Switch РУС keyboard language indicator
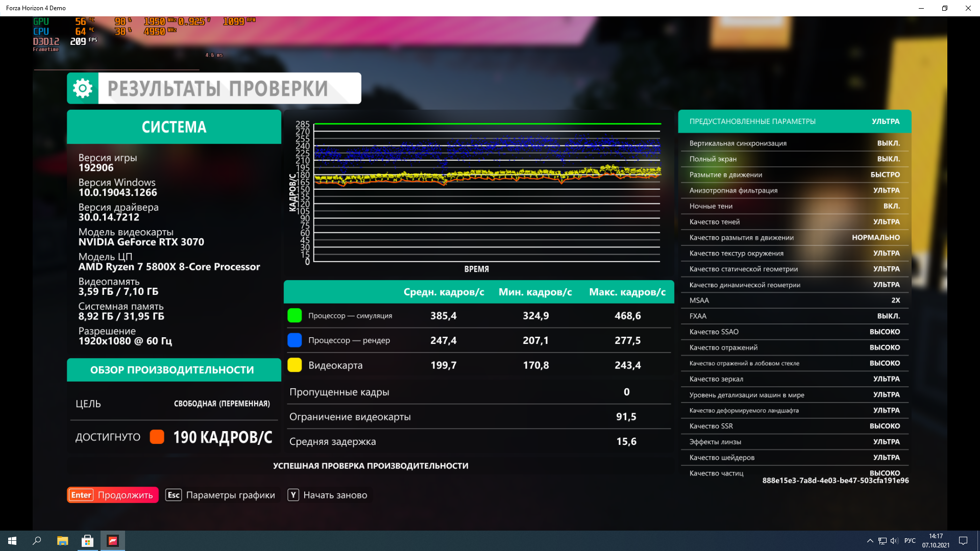This screenshot has height=551, width=980. (910, 541)
